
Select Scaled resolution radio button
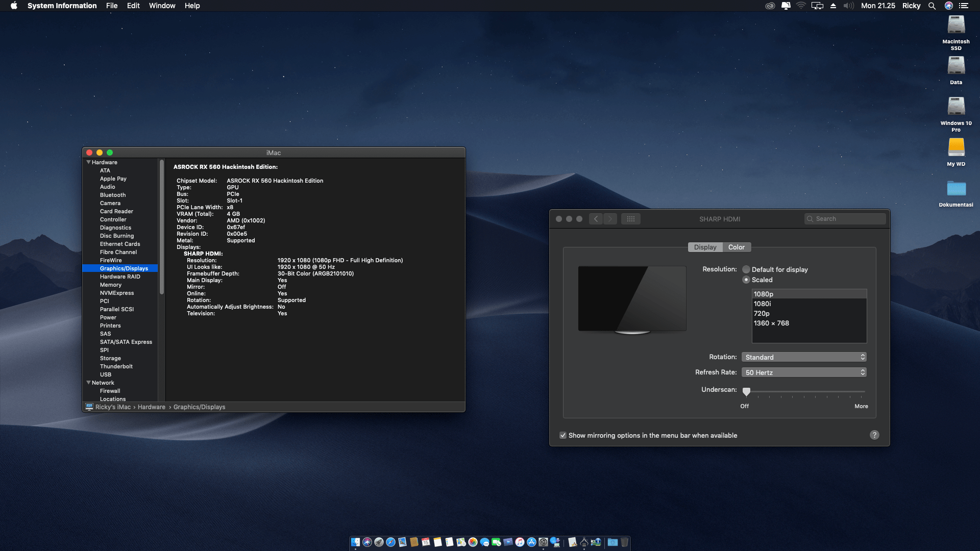(746, 280)
